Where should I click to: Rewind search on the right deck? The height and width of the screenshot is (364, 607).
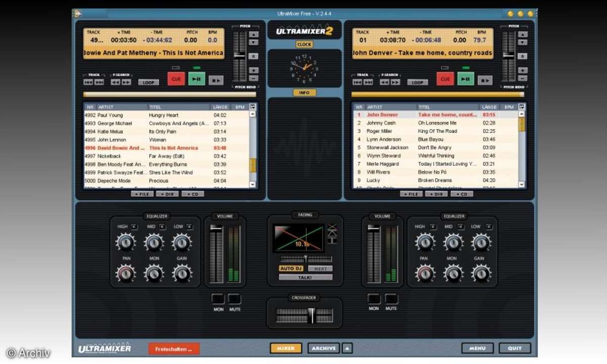(385, 82)
